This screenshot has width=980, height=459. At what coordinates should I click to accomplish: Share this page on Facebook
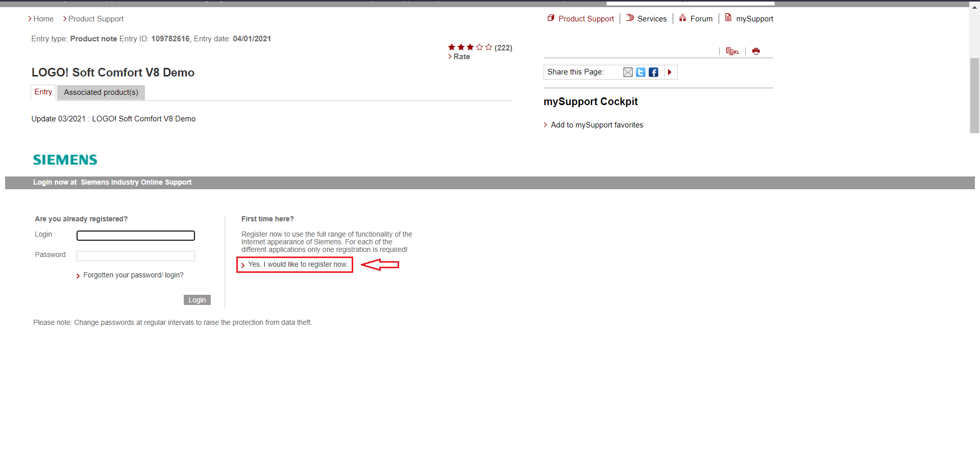[x=653, y=72]
